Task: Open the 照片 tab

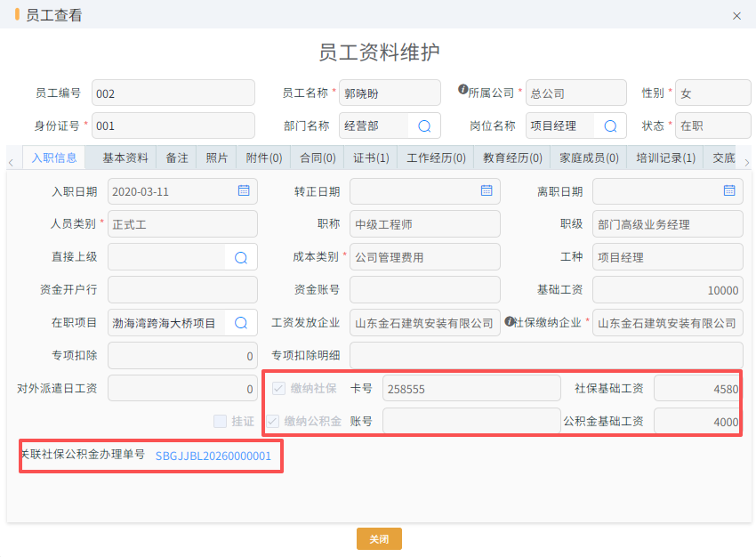Action: pos(216,157)
